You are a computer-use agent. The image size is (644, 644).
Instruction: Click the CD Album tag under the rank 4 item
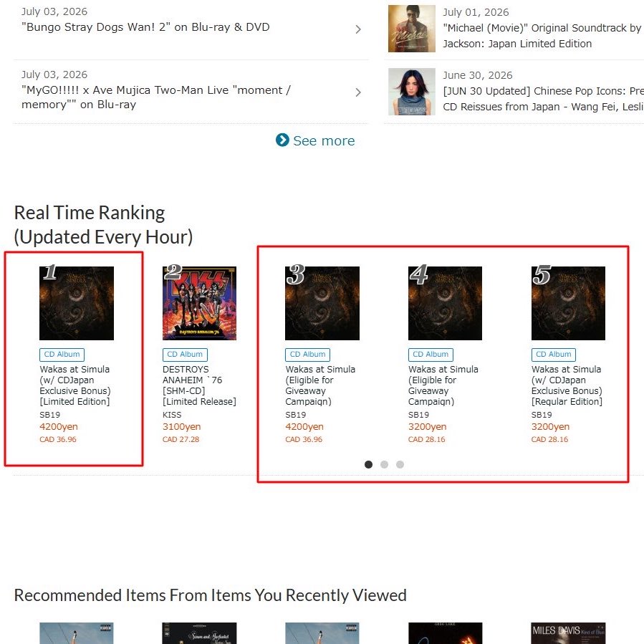[431, 355]
